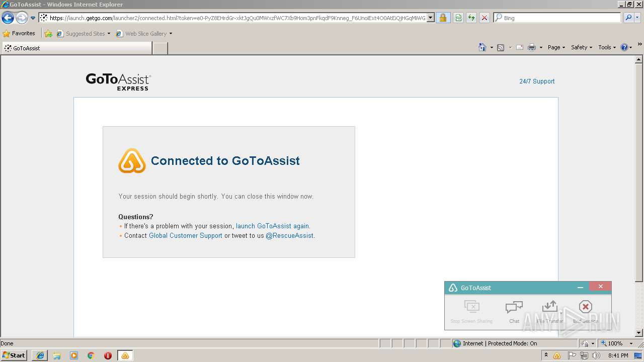The height and width of the screenshot is (362, 644).
Task: Click the clock showing 8:41 PM
Action: pos(618,355)
